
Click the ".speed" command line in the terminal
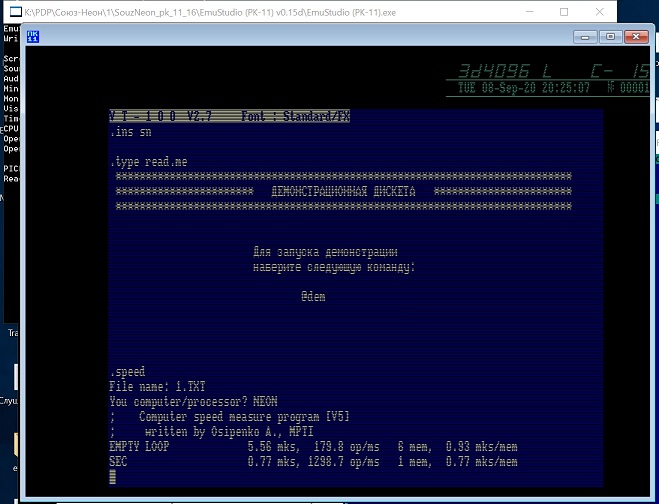pos(127,372)
